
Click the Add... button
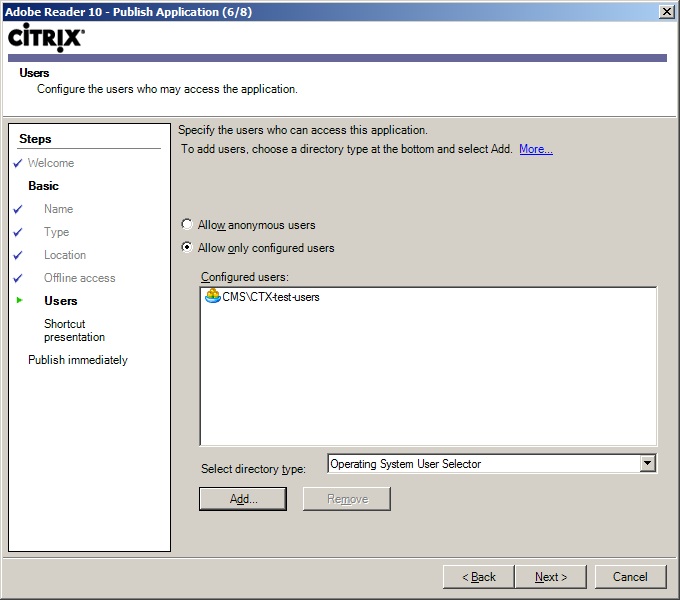(243, 499)
